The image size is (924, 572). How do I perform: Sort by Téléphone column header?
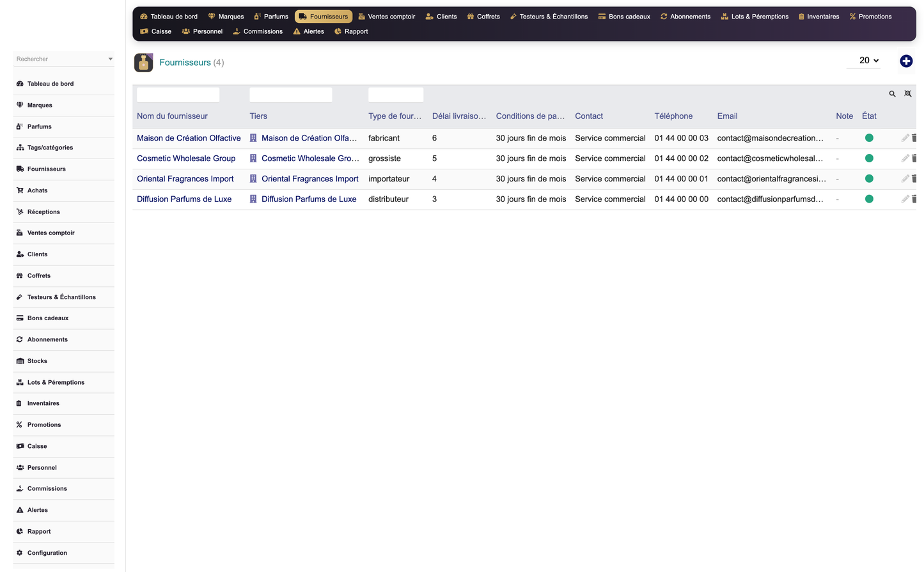673,116
